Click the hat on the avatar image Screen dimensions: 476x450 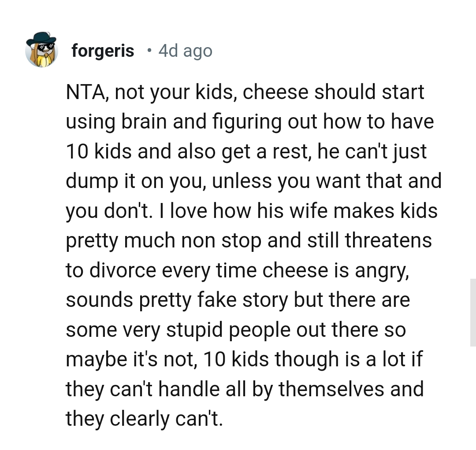point(42,37)
